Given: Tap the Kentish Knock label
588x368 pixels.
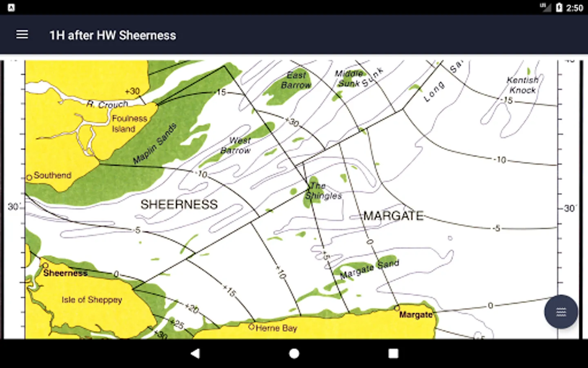Looking at the screenshot, I should (x=522, y=85).
